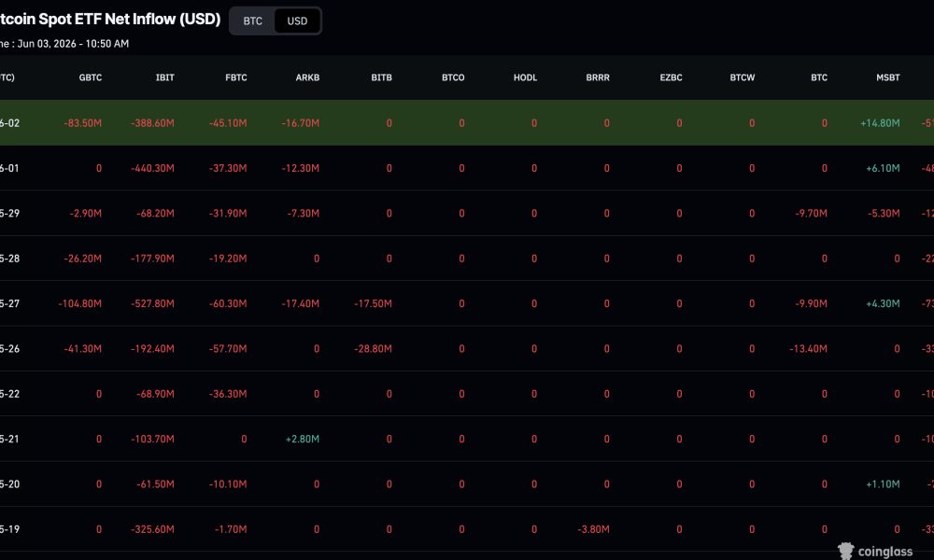
Task: Select the -2.90M GBTC value
Action: [85, 213]
